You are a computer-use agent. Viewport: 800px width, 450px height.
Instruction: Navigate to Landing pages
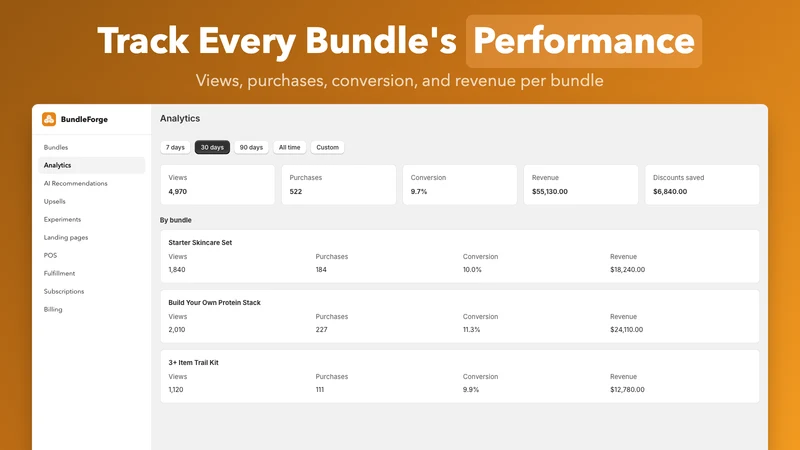66,237
